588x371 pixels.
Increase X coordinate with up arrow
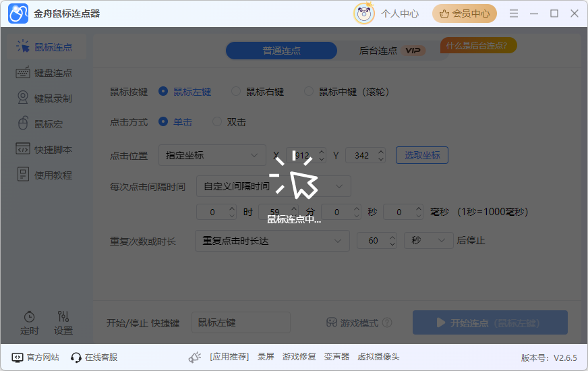[322, 152]
